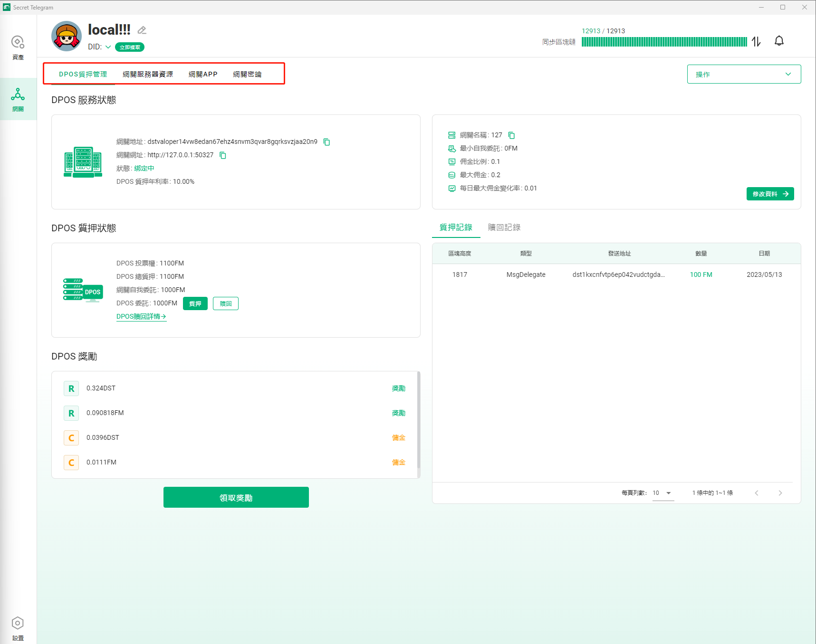Click the green 質押 stake button
The width and height of the screenshot is (816, 644).
point(195,303)
